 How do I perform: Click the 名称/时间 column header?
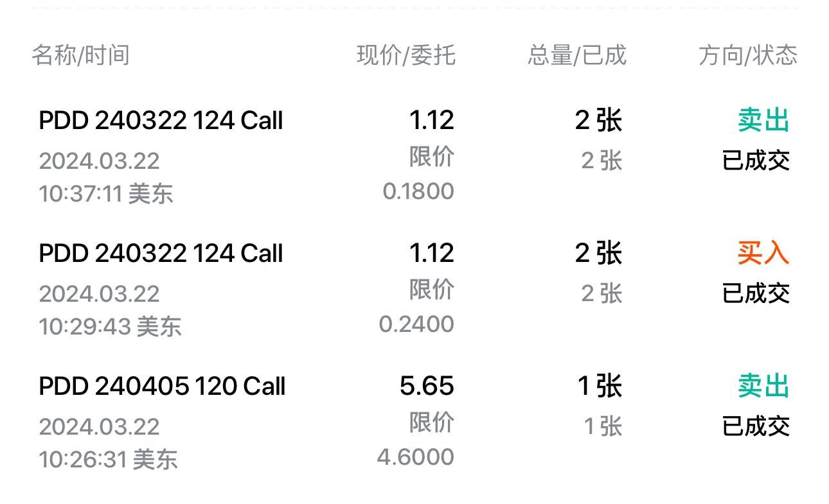click(x=80, y=55)
